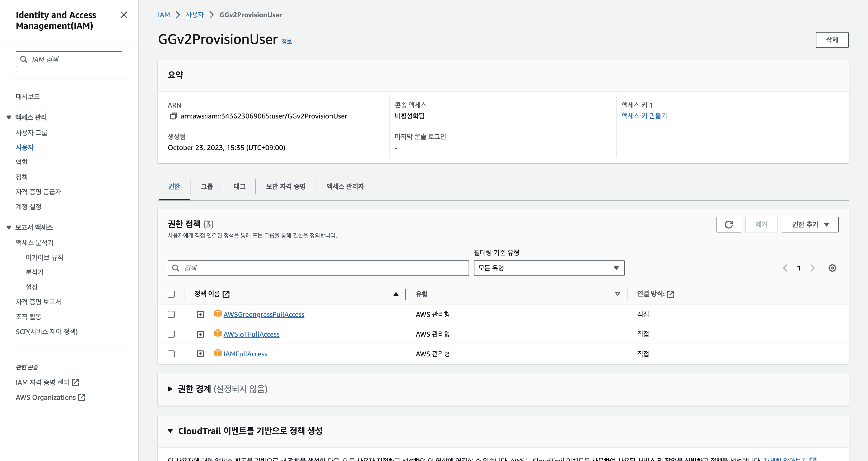Switch to the 권한 tab
Screen dimensions: 868x461
click(174, 186)
